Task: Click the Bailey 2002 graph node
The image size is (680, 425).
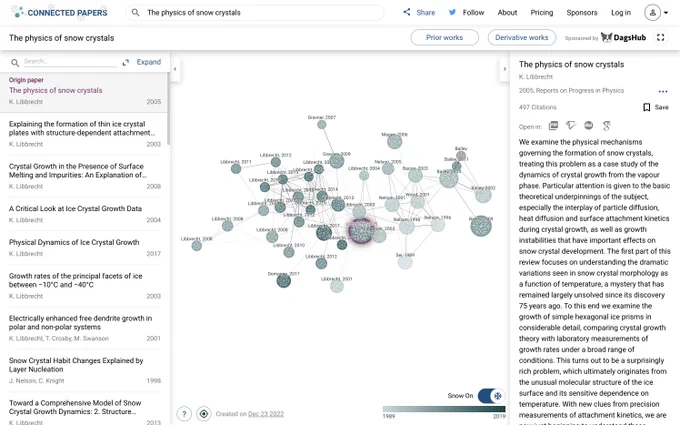Action: (x=483, y=195)
